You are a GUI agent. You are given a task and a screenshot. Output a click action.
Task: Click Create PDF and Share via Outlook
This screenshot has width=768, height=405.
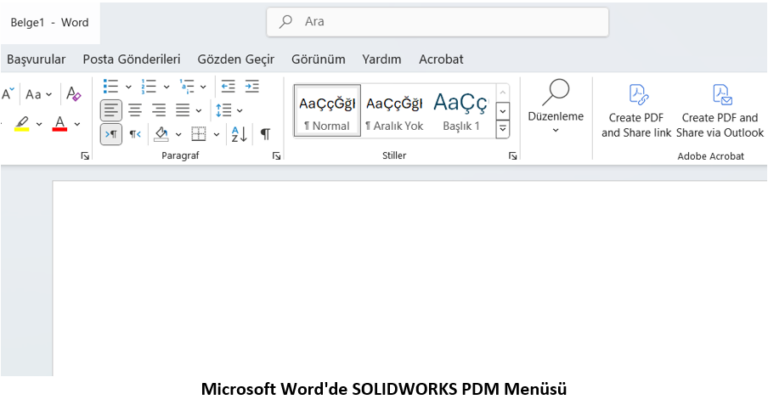point(720,110)
